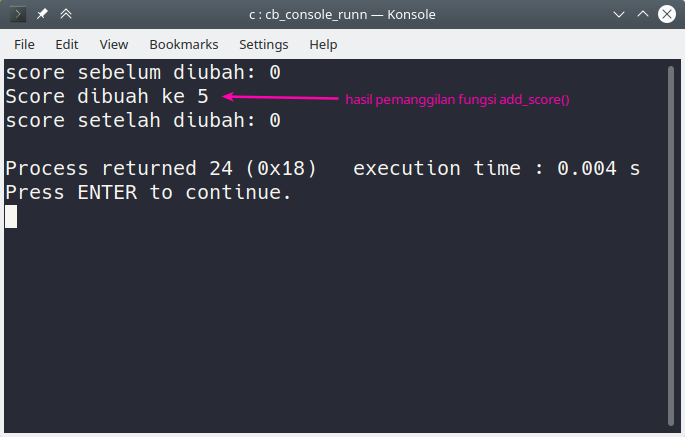The width and height of the screenshot is (685, 437).
Task: Minimize the Konsole window
Action: 618,15
